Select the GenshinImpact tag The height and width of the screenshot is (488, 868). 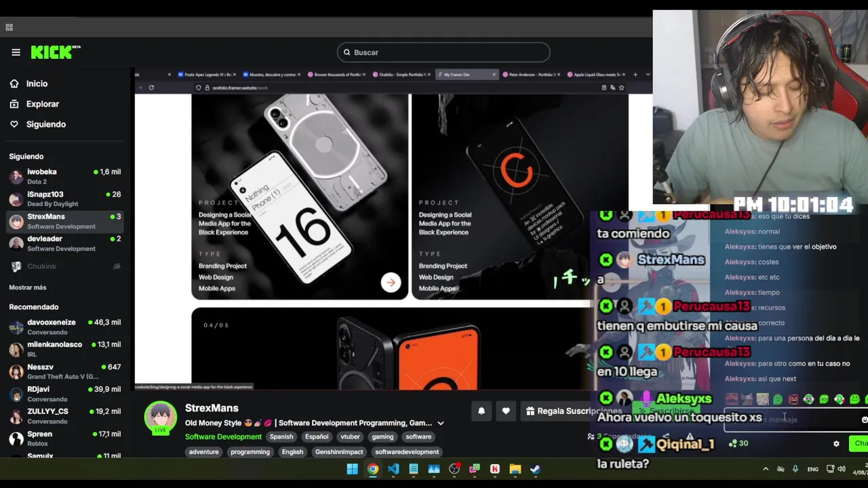tap(339, 451)
